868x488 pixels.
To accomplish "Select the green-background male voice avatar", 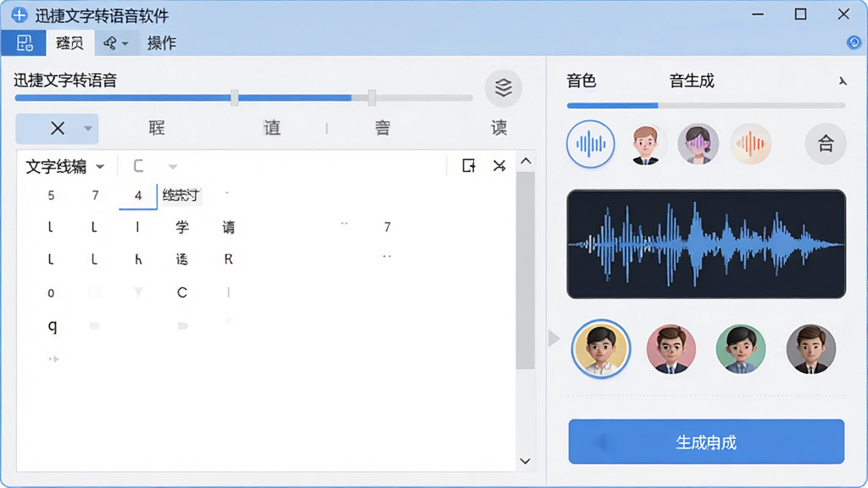I will [741, 349].
